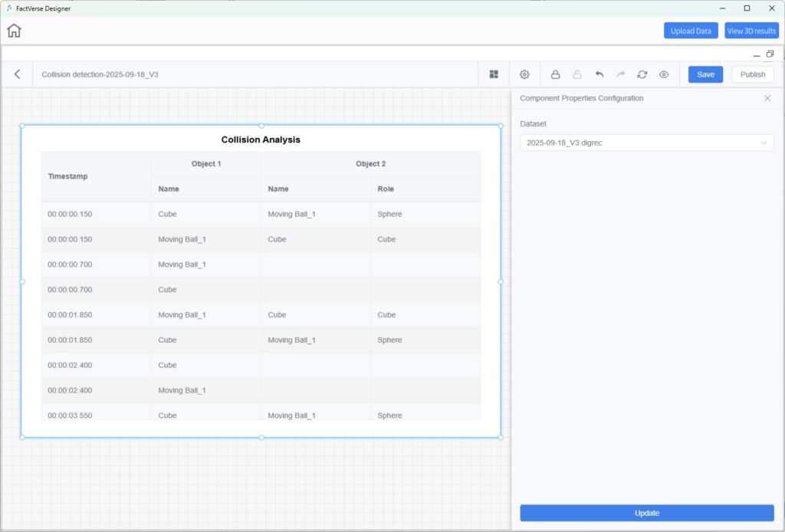This screenshot has width=785, height=532.
Task: Click the Home icon
Action: 14,31
